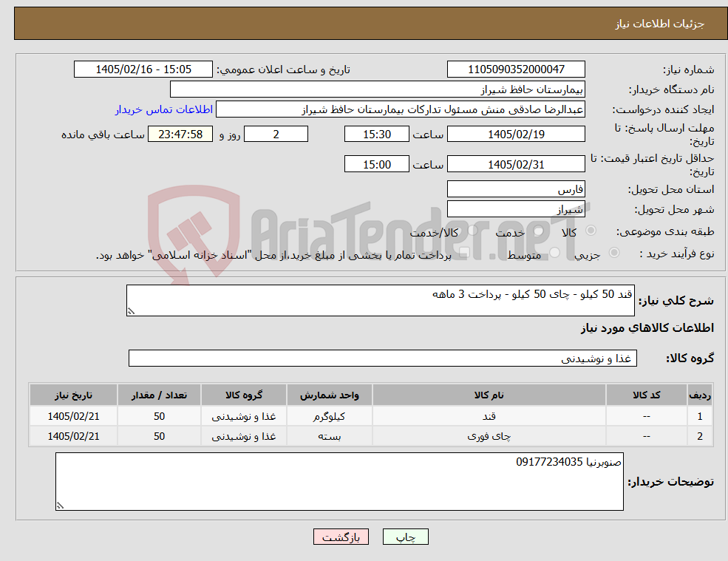
Task: Click the تاریخ نیاز column header
Action: pyautogui.click(x=73, y=395)
